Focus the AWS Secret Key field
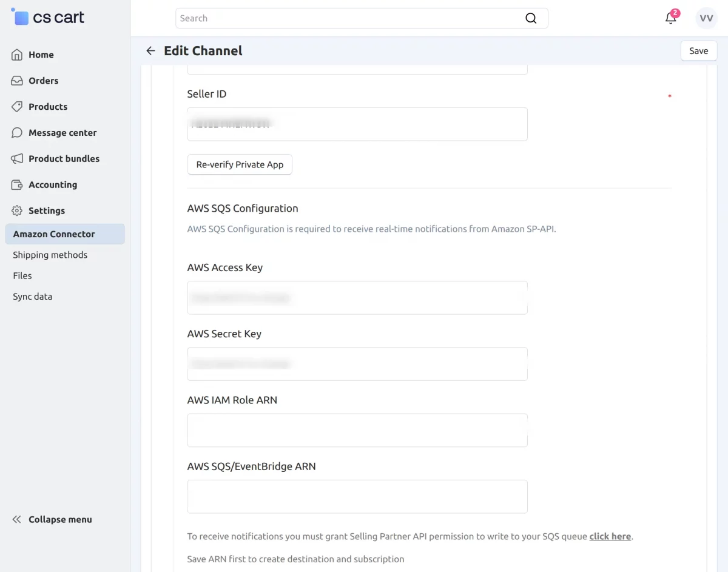 coord(357,364)
